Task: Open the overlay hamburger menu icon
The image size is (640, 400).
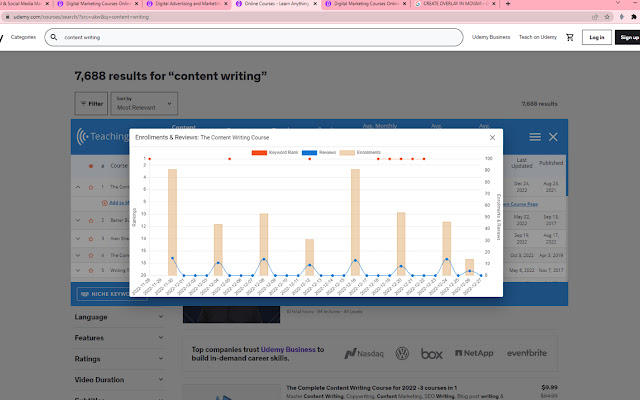Action: click(535, 136)
